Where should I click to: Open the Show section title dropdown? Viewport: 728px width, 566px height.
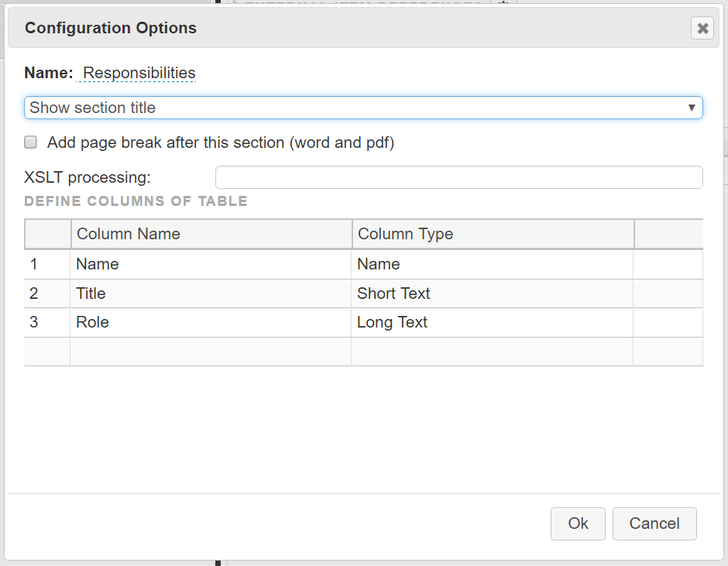tap(363, 108)
